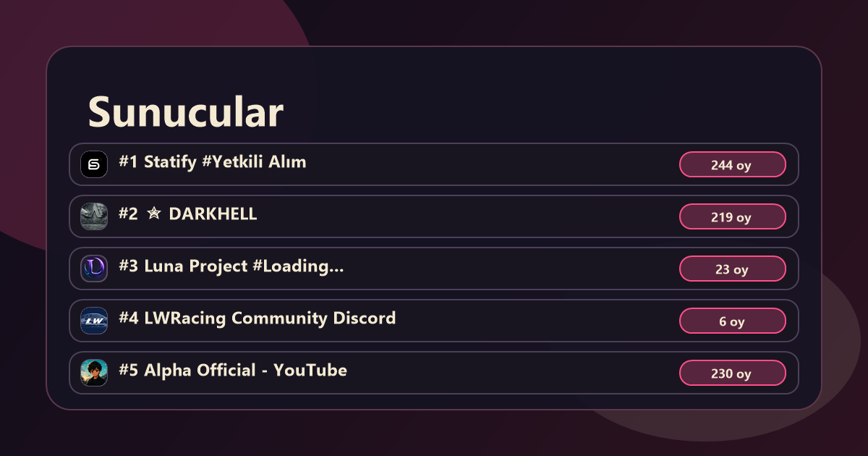868x456 pixels.
Task: Select the 230 oy vote badge
Action: click(733, 373)
